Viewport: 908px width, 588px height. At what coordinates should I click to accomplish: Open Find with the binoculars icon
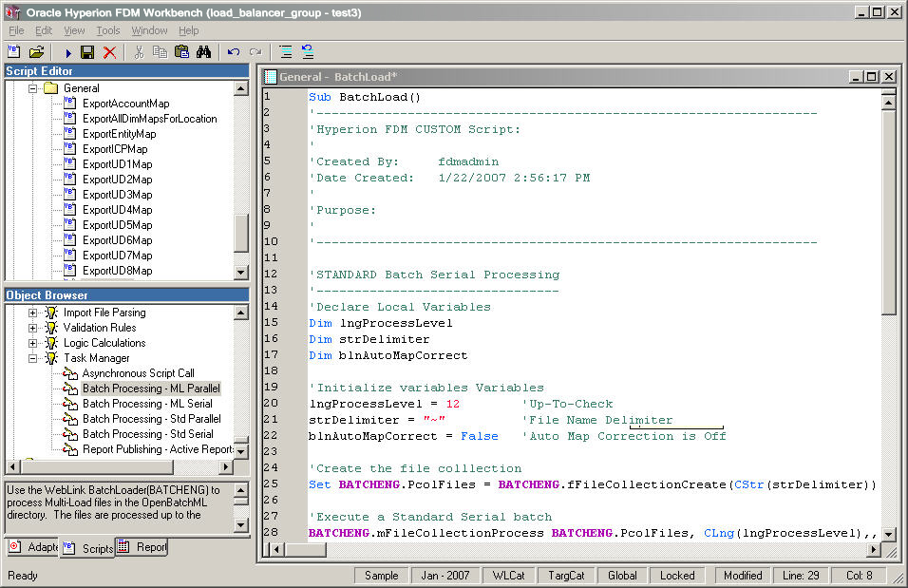(203, 52)
